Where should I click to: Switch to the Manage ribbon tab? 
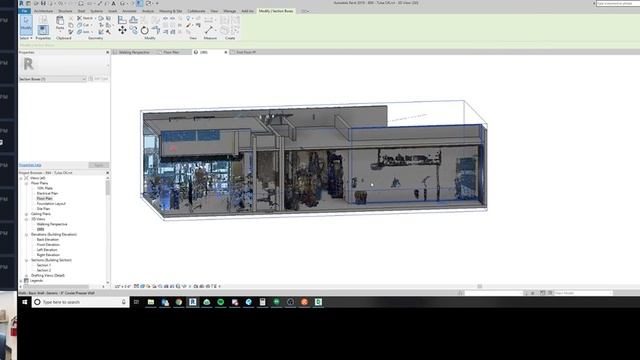(x=229, y=11)
